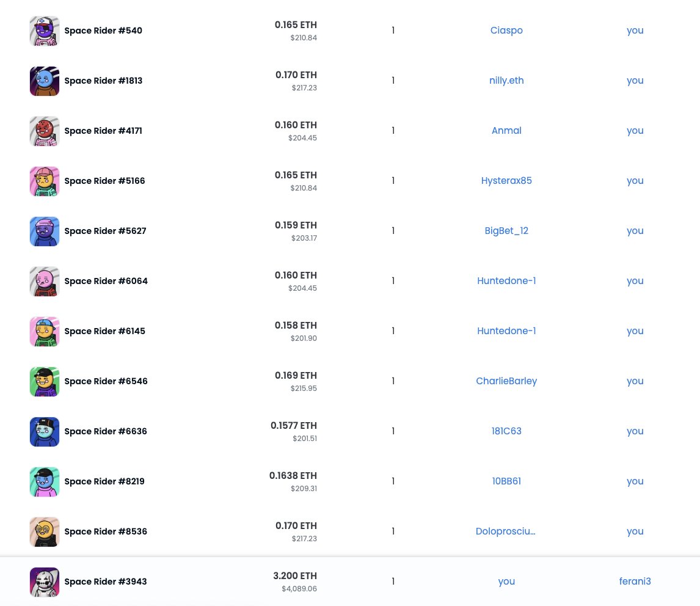The height and width of the screenshot is (606, 700).
Task: Open Space Rider #6145 avatar thumbnail
Action: 44,331
